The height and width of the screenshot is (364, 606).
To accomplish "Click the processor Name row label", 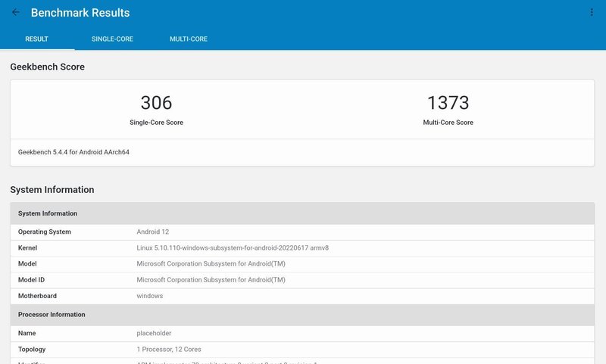I will coord(27,333).
